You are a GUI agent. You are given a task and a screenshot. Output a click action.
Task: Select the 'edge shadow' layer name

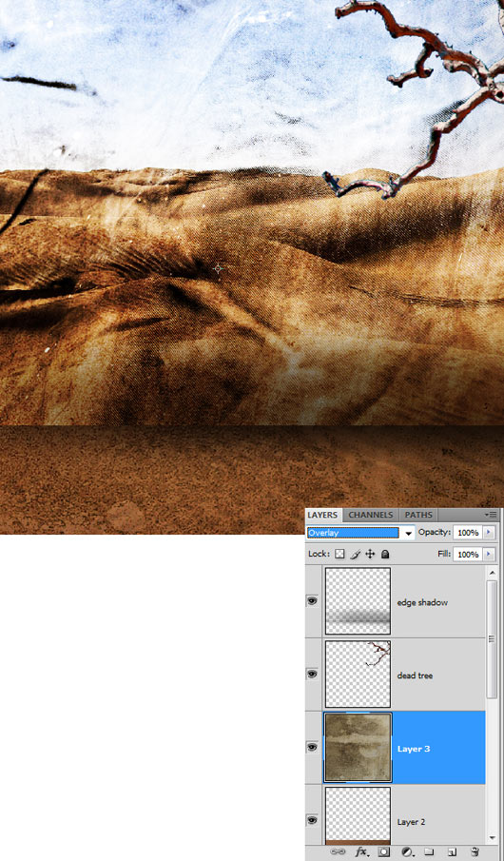coord(422,602)
